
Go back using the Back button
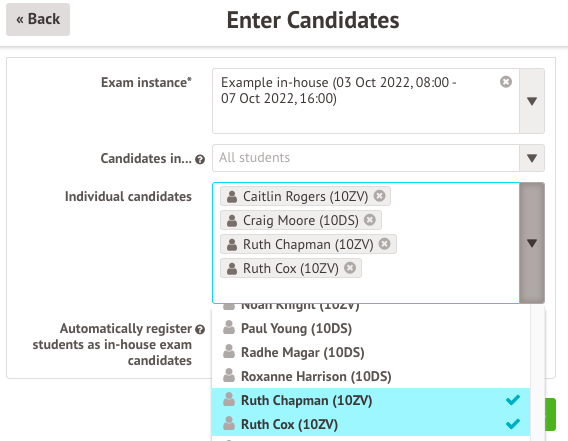click(x=38, y=19)
